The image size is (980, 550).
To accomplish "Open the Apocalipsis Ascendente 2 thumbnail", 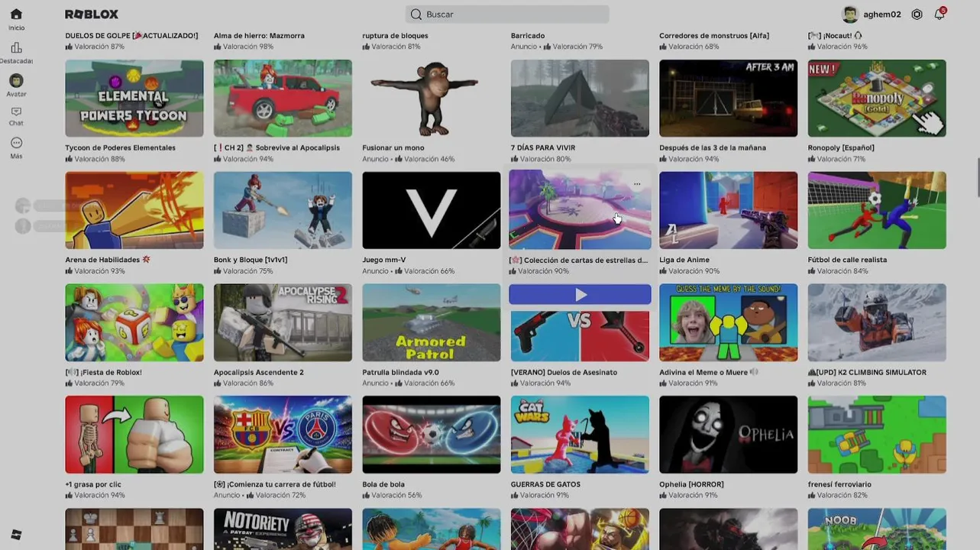I will tap(283, 322).
